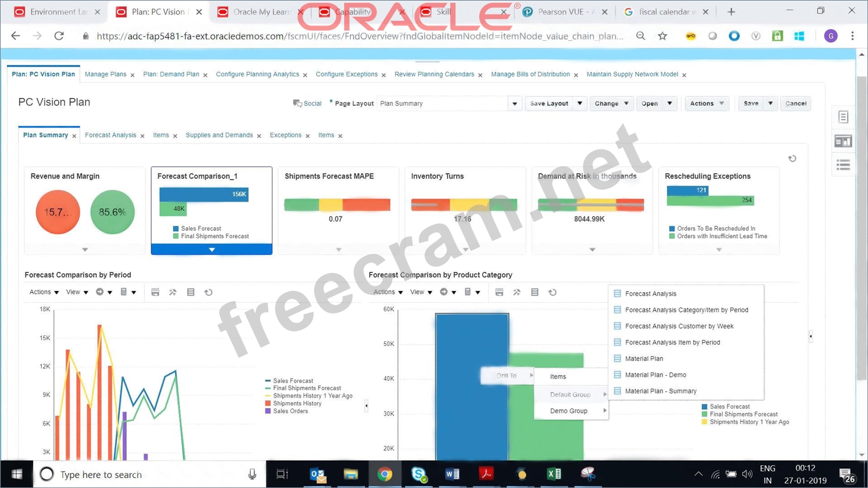Open the Review Planning Calendars tab
Image resolution: width=868 pixels, height=488 pixels.
(x=434, y=74)
